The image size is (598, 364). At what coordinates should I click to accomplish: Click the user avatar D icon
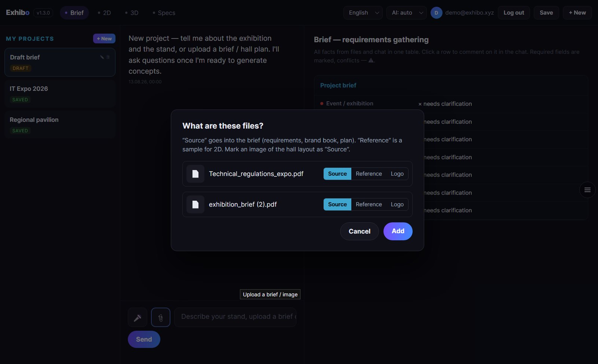tap(436, 13)
